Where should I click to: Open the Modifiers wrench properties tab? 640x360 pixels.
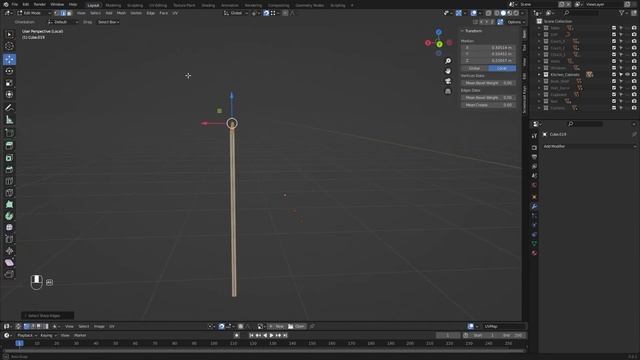(x=534, y=207)
